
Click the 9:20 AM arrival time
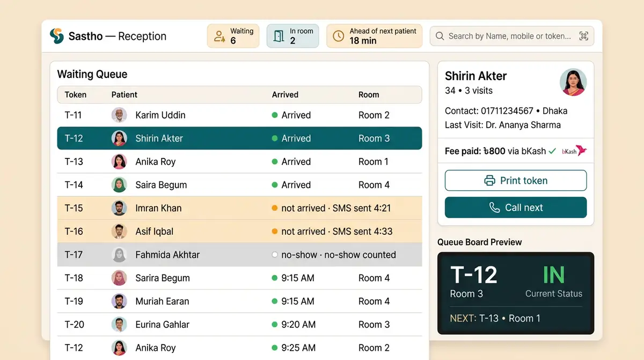[298, 325]
